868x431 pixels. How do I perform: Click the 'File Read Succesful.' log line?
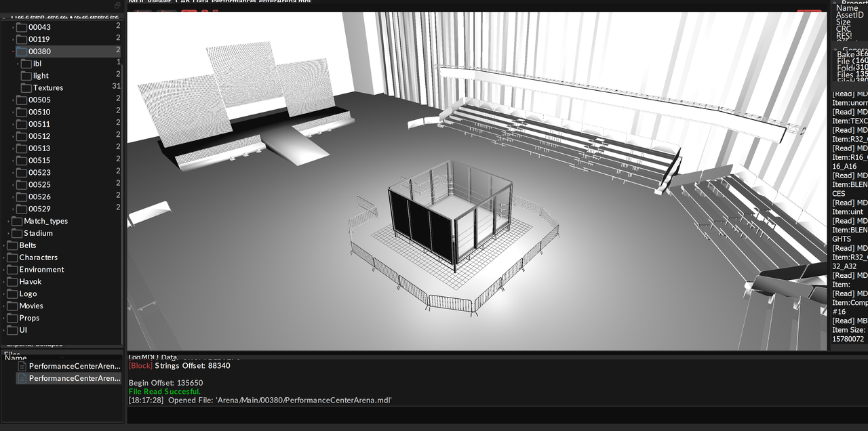[165, 392]
